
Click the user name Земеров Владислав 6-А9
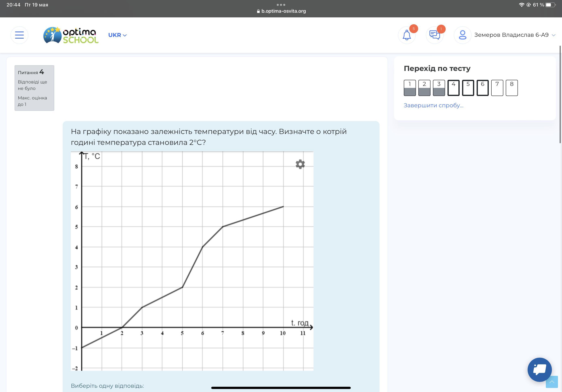coord(511,35)
